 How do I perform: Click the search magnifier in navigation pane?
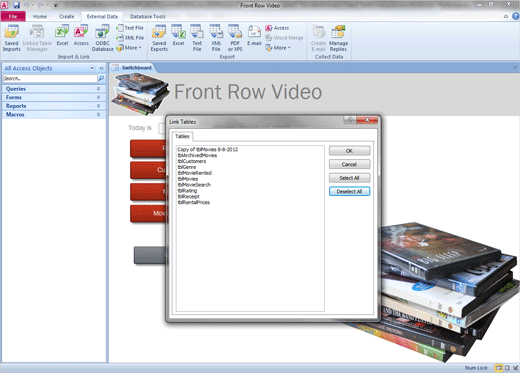pyautogui.click(x=101, y=78)
